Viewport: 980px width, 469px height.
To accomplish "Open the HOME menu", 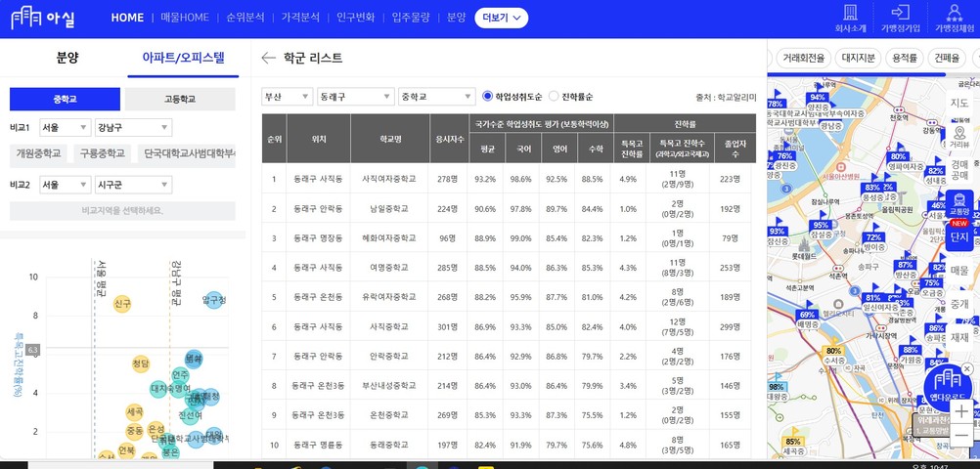I will (127, 19).
